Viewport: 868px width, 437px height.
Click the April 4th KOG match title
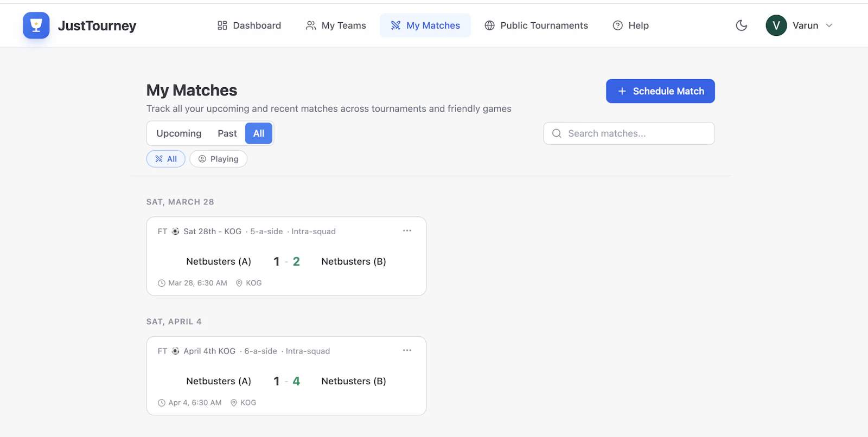(x=209, y=351)
